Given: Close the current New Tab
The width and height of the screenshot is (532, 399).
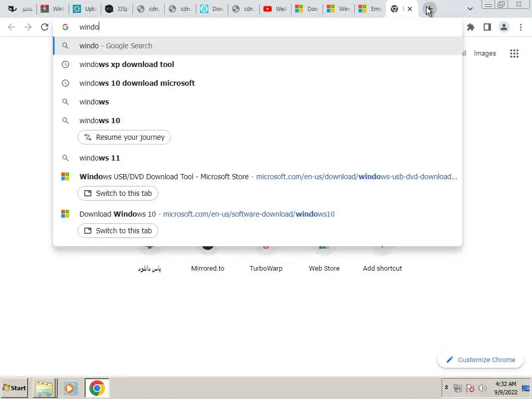Looking at the screenshot, I should pyautogui.click(x=410, y=9).
